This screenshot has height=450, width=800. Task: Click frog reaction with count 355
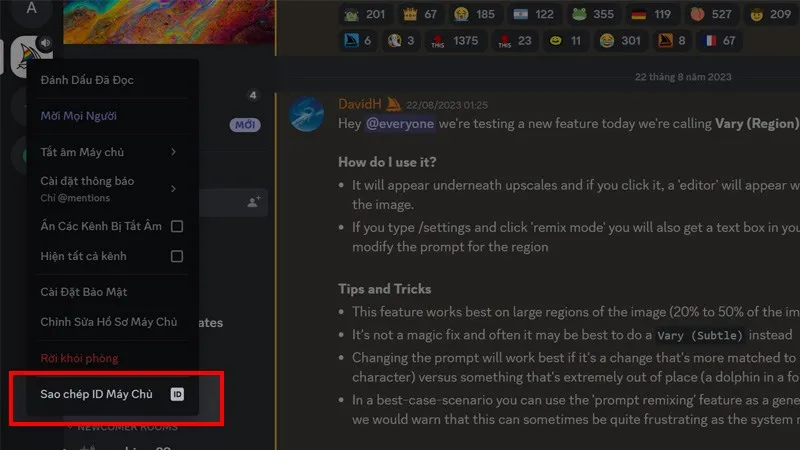click(593, 14)
